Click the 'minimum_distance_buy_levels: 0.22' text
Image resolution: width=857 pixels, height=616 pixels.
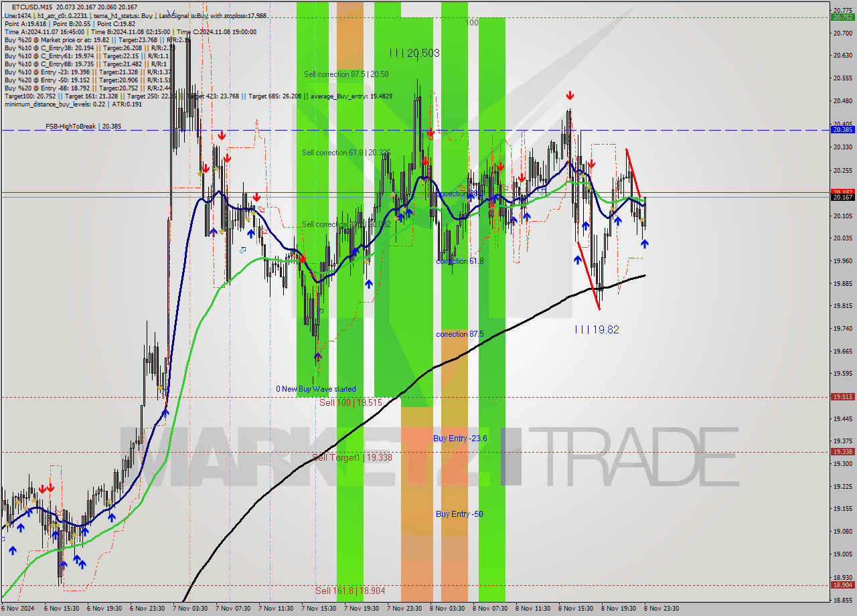(x=54, y=104)
